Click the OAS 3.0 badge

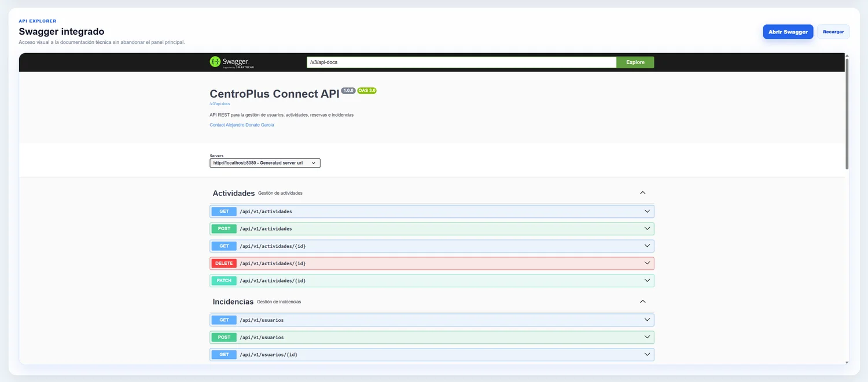pyautogui.click(x=367, y=91)
